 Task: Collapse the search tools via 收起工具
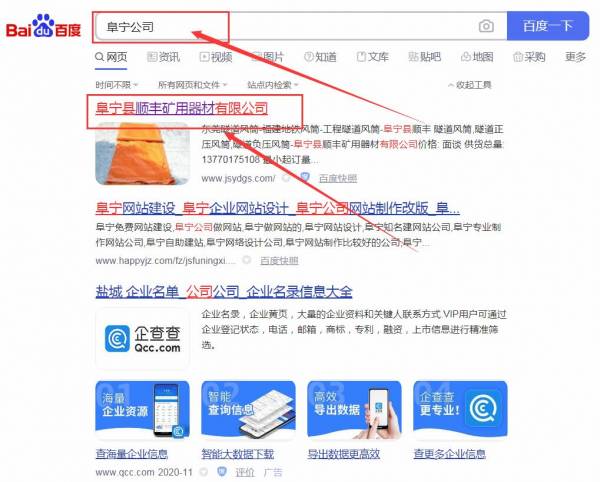tap(470, 85)
